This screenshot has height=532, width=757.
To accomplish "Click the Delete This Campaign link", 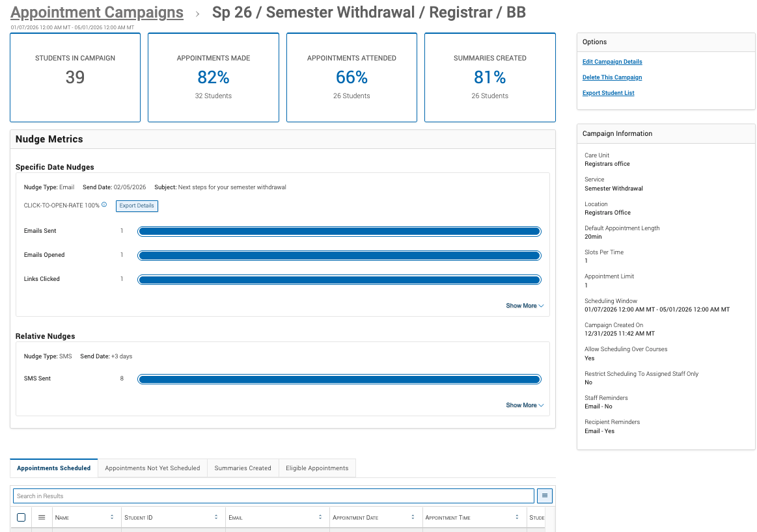I will click(x=612, y=77).
